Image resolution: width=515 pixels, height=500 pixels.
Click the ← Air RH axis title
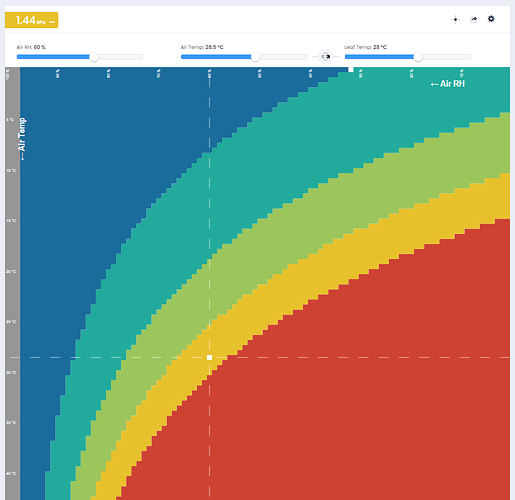pyautogui.click(x=448, y=84)
